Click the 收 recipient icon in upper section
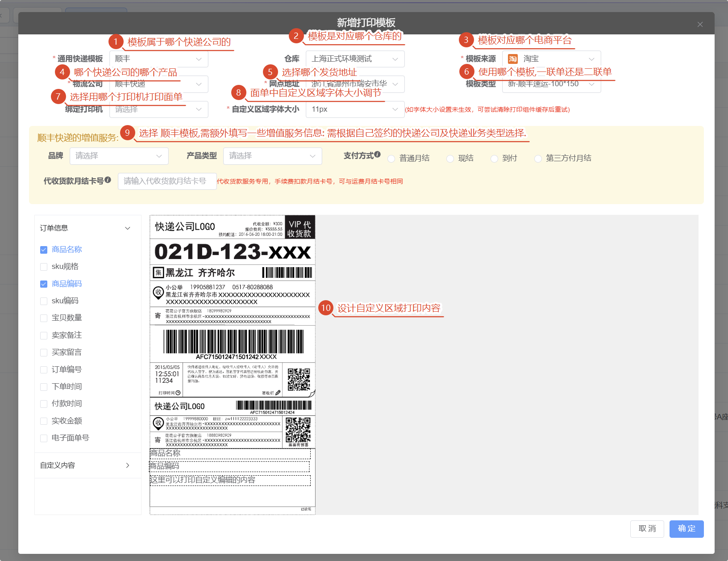The image size is (728, 561). 158,293
